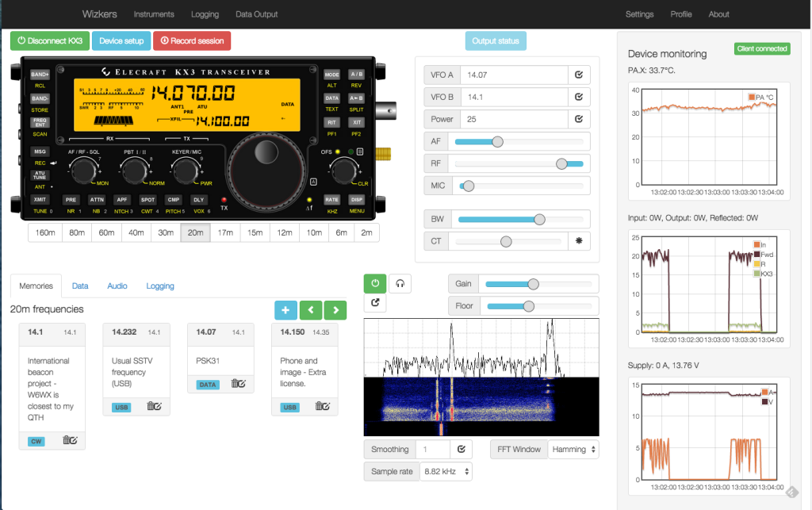This screenshot has height=510, width=812.
Task: Click the VFO B confirm check icon
Action: tap(578, 97)
